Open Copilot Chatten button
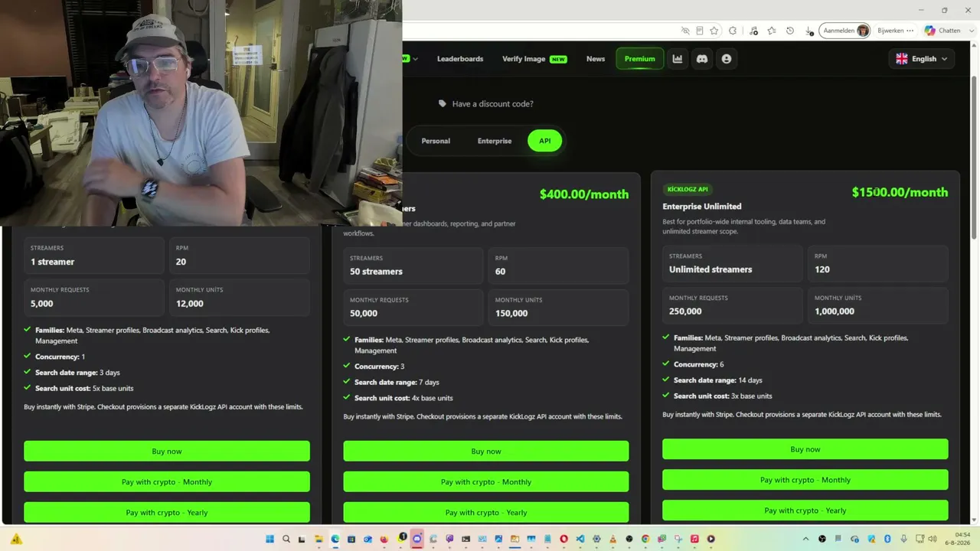This screenshot has width=980, height=551. [942, 31]
